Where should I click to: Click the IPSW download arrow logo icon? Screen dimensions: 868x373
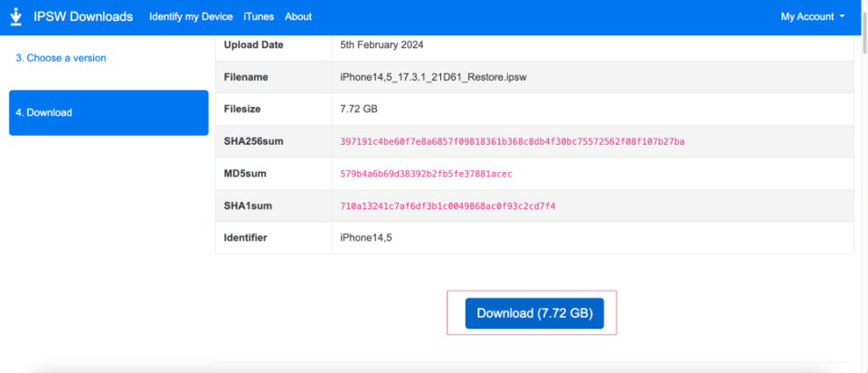15,17
